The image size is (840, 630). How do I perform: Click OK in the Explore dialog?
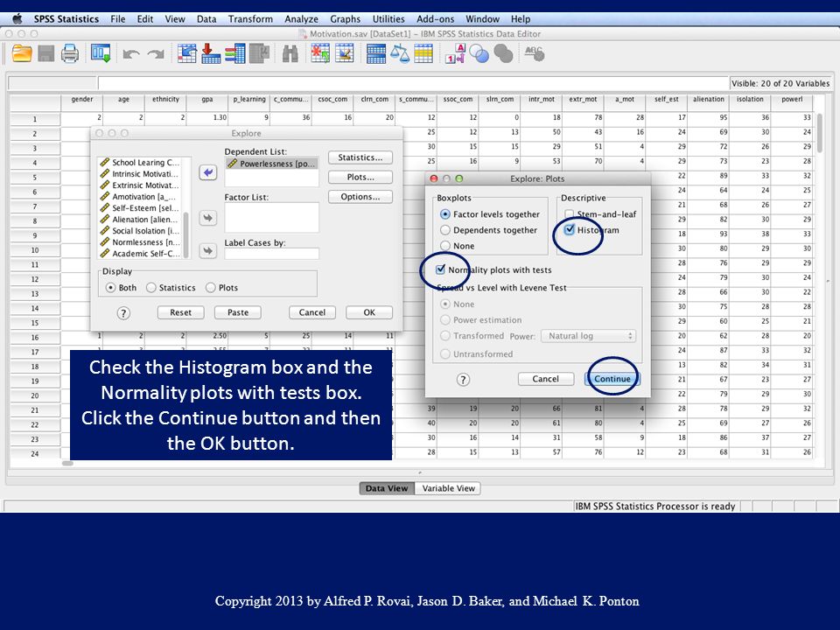[x=369, y=312]
